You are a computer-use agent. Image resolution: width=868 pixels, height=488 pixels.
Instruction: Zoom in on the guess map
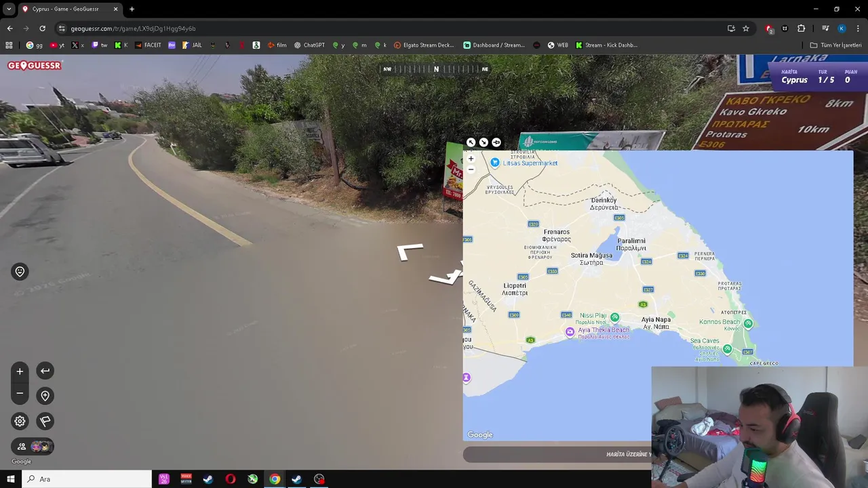tap(471, 159)
